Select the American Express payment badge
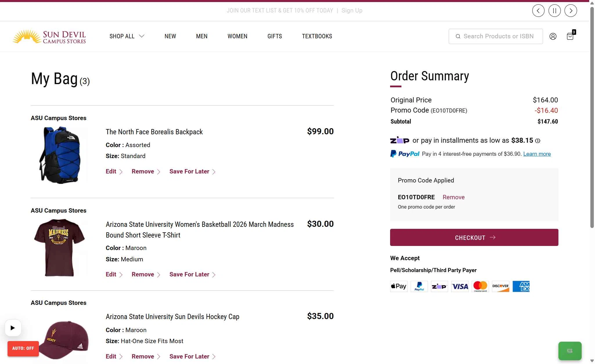595x364 pixels. pyautogui.click(x=521, y=286)
